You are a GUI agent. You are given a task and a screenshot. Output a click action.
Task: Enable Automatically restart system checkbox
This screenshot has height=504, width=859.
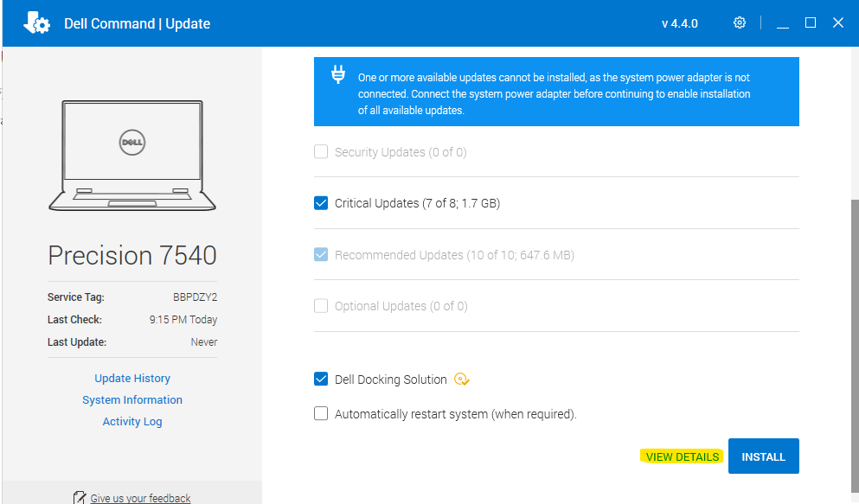(321, 414)
